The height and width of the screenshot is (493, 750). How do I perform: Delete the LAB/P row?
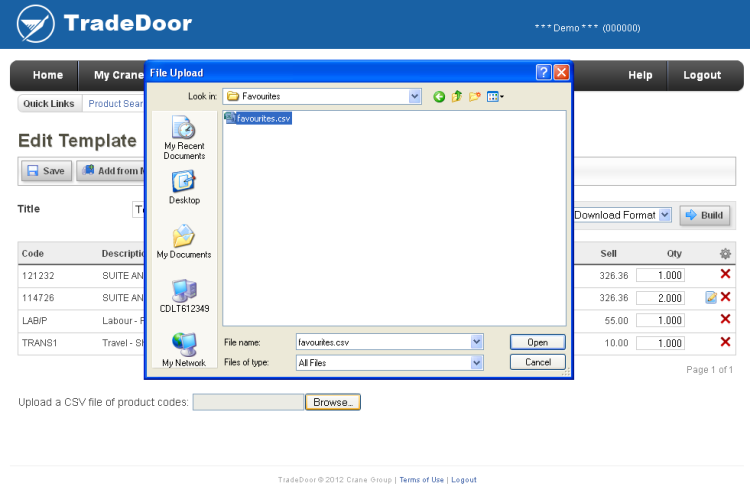coord(725,319)
